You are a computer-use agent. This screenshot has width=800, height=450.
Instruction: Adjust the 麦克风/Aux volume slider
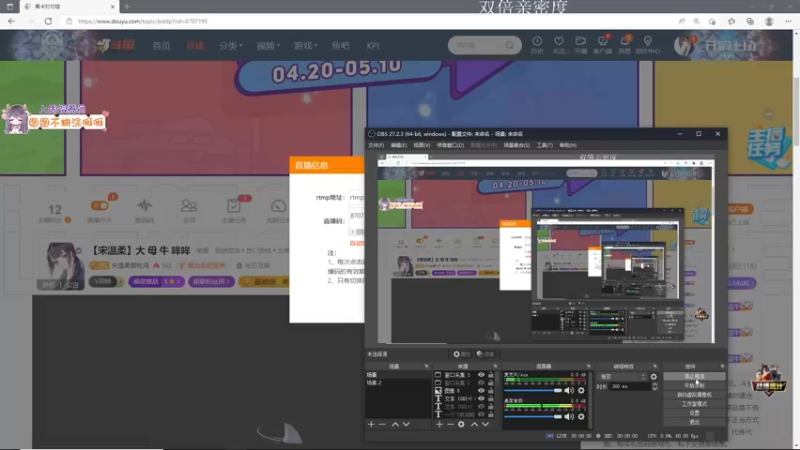[x=533, y=390]
